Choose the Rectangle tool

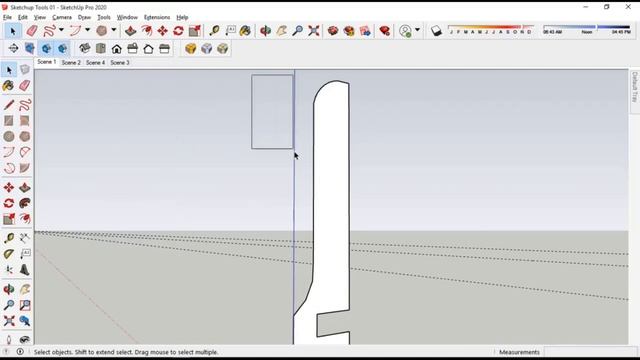[x=9, y=121]
